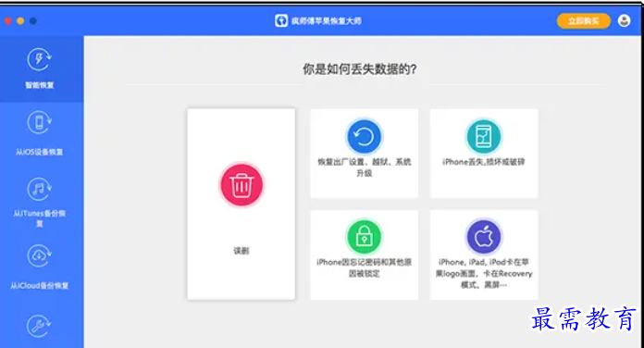Image resolution: width=644 pixels, height=348 pixels.
Task: Select the 从iCloud备份恢复 tab label
Action: (x=40, y=286)
